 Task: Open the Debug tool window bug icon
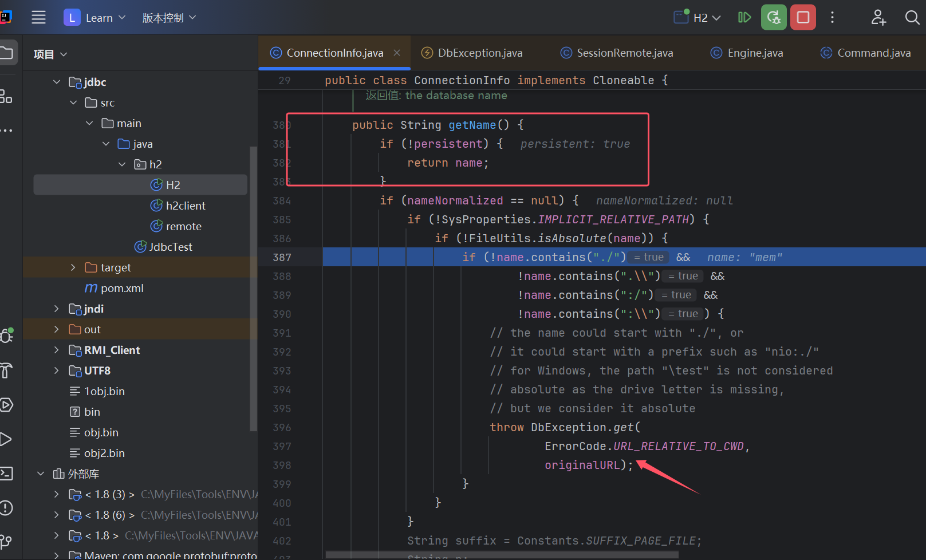coord(6,335)
